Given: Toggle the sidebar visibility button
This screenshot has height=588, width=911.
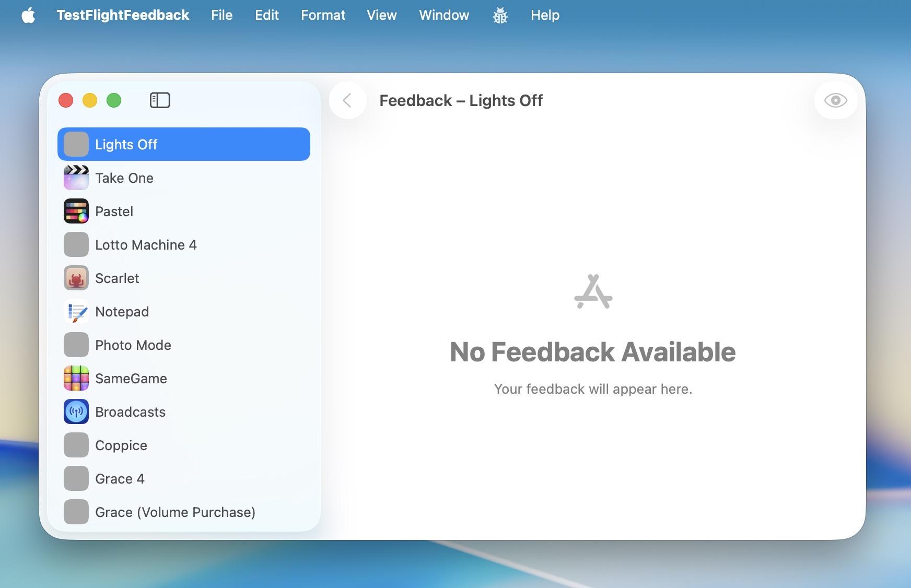Looking at the screenshot, I should tap(160, 100).
